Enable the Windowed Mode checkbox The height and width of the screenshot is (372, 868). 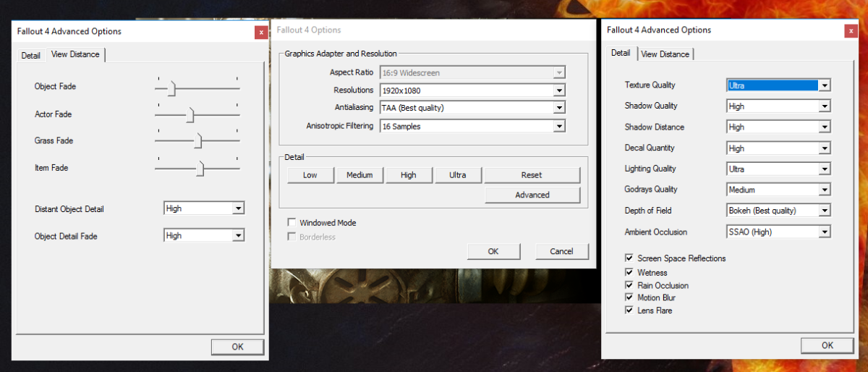click(x=292, y=223)
